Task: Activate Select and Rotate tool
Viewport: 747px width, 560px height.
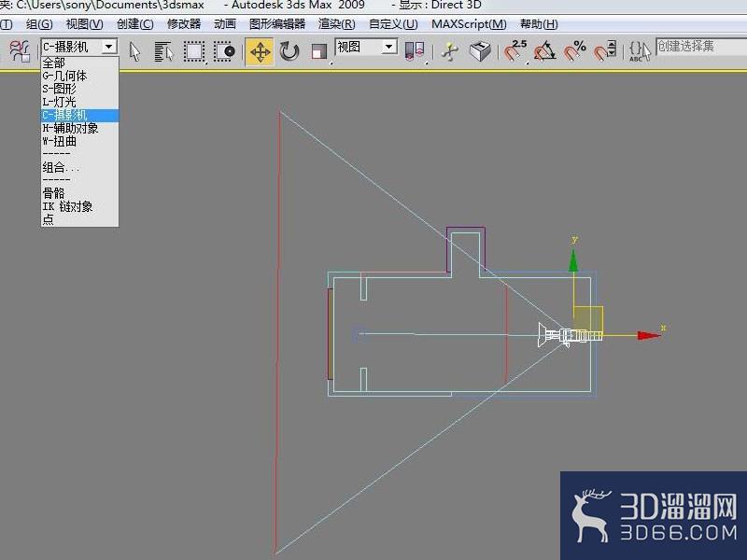Action: (x=289, y=51)
